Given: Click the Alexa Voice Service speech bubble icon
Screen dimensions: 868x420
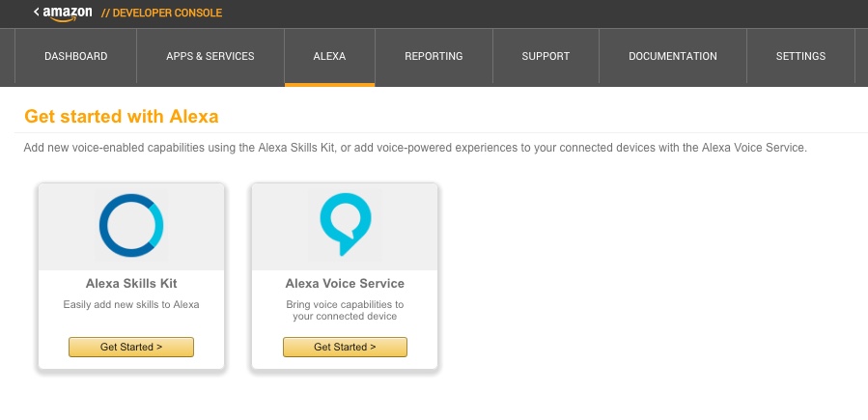Looking at the screenshot, I should (346, 224).
